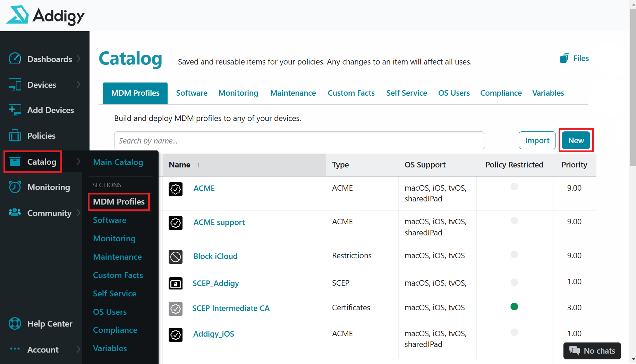Viewport: 636px width, 364px height.
Task: Open the Dashboards gauge icon in sidebar
Action: click(15, 59)
